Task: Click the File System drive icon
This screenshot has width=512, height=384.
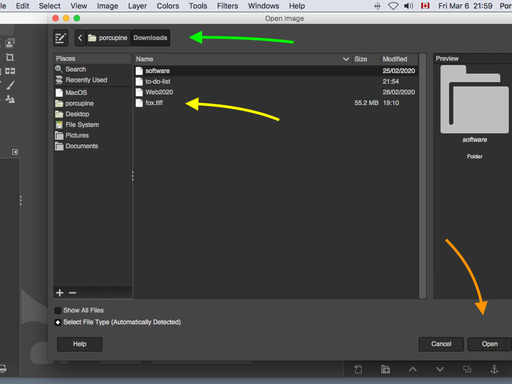Action: click(x=59, y=125)
